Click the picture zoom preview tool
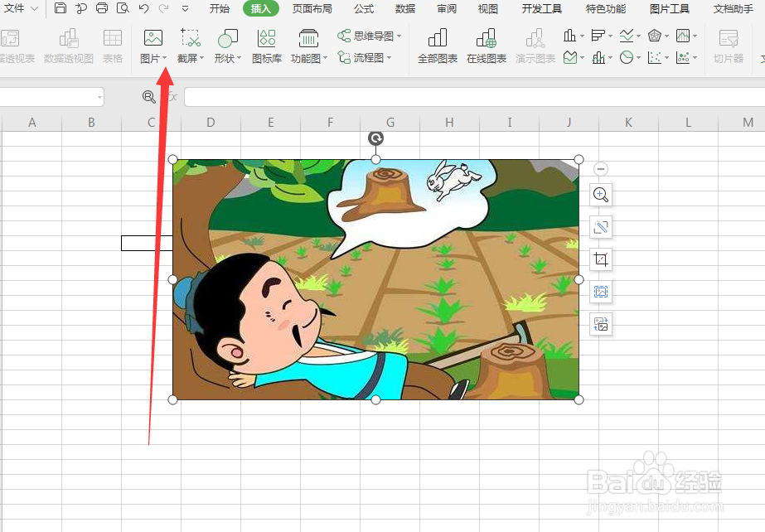765x532 pixels. (x=601, y=195)
